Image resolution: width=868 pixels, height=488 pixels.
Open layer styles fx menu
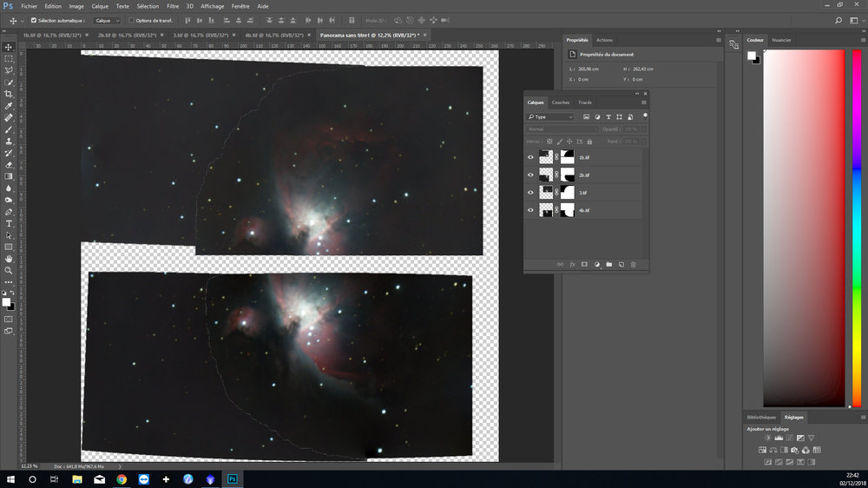tap(572, 265)
